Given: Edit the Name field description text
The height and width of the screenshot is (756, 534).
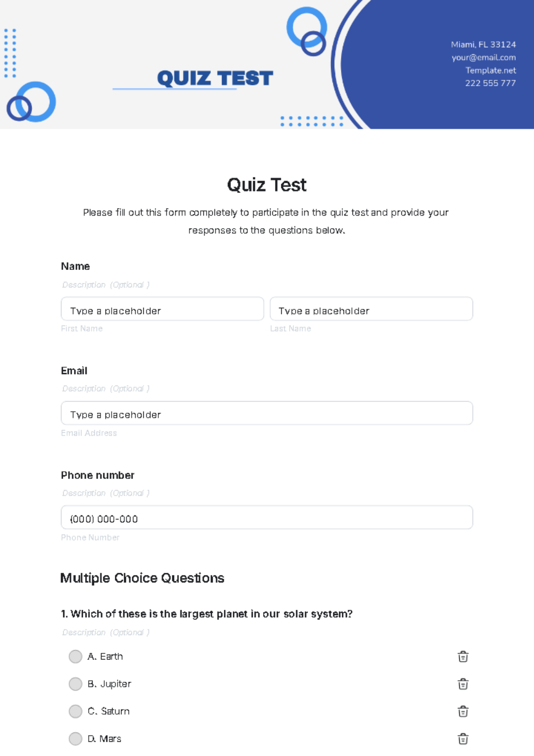Looking at the screenshot, I should 106,285.
